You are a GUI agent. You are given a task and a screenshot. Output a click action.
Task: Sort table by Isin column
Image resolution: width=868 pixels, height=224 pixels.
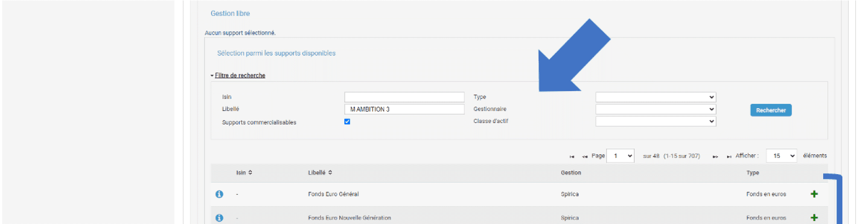point(244,172)
